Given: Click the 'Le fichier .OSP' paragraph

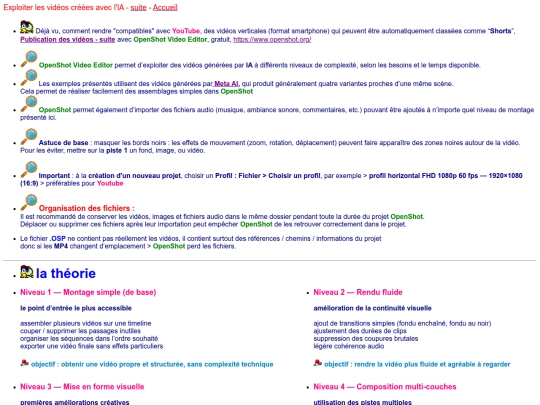Looking at the screenshot, I should [201, 242].
